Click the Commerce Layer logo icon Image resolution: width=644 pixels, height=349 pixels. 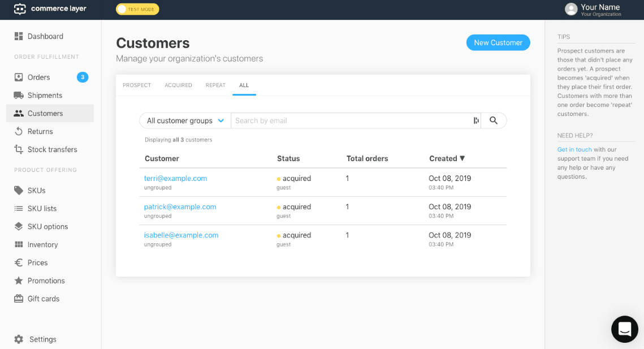tap(20, 8)
